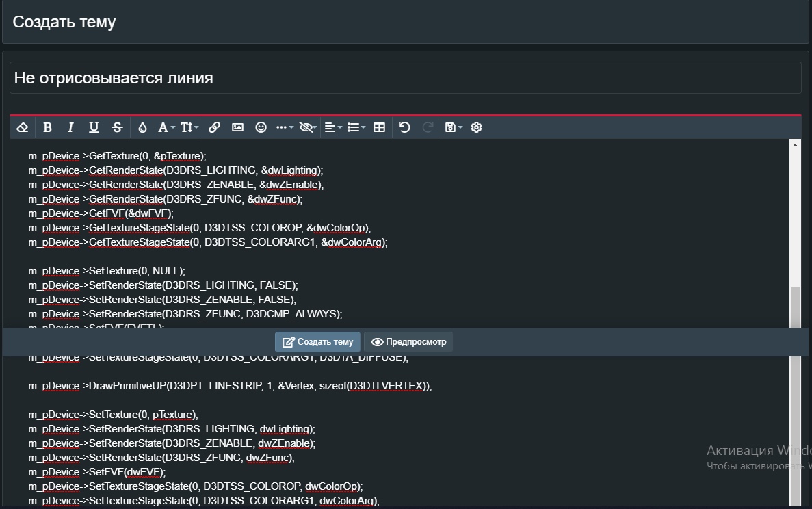Insert a link with chain icon

[214, 127]
